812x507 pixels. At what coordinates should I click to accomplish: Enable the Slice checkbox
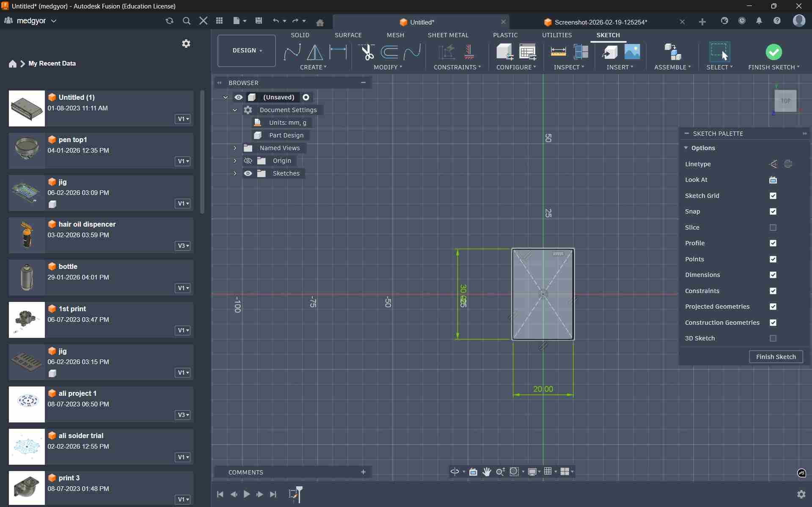pyautogui.click(x=773, y=227)
